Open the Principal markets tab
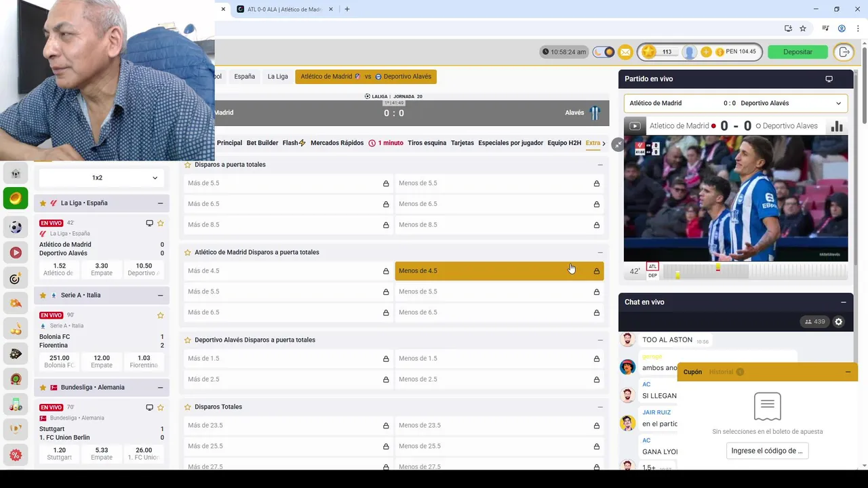Image resolution: width=868 pixels, height=488 pixels. [x=229, y=143]
